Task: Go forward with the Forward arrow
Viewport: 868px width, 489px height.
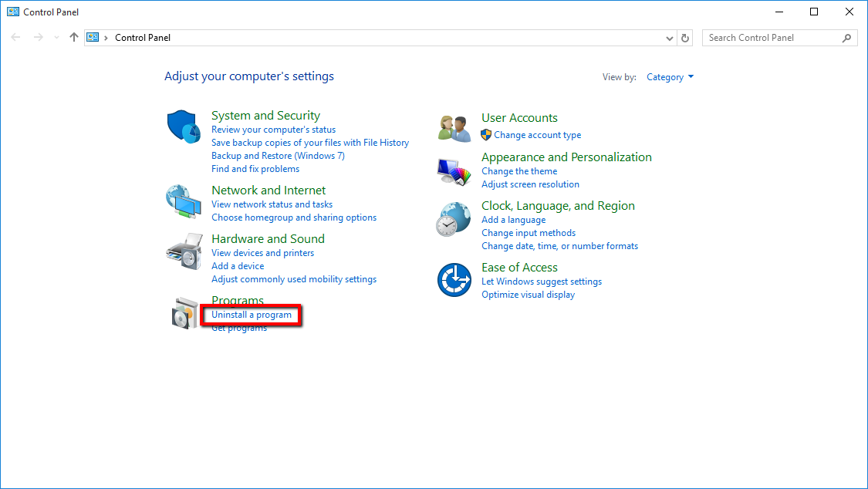Action: [x=39, y=38]
